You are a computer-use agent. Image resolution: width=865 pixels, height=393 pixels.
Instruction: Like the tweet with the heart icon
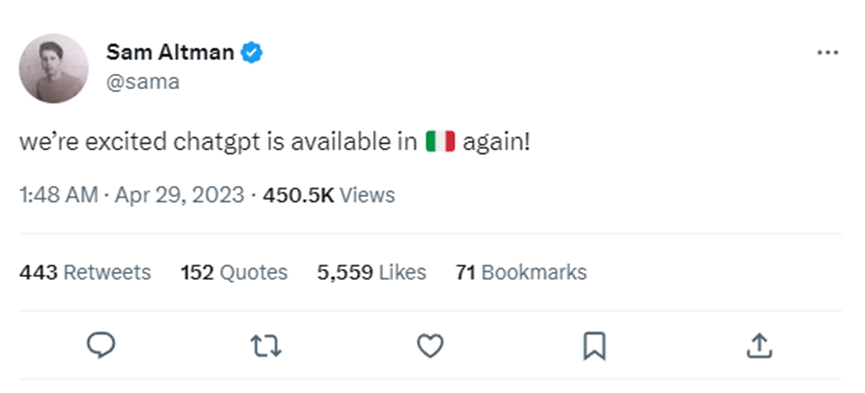(x=430, y=346)
